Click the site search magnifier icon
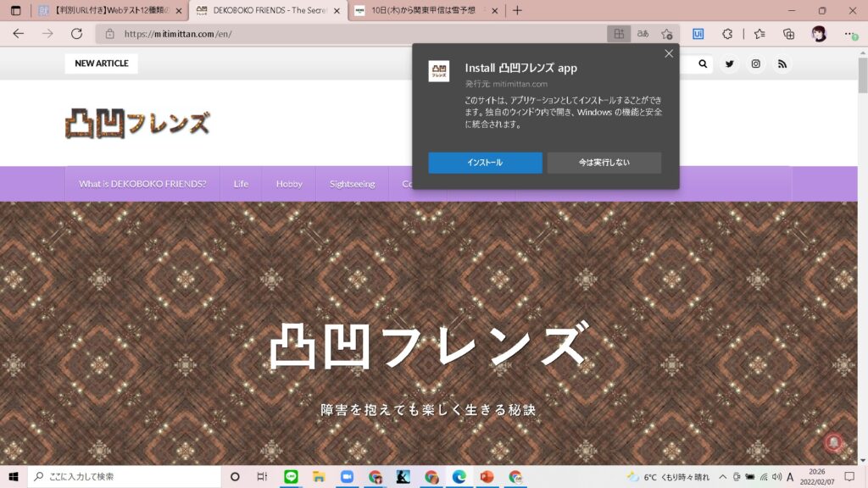This screenshot has width=868, height=488. 703,64
